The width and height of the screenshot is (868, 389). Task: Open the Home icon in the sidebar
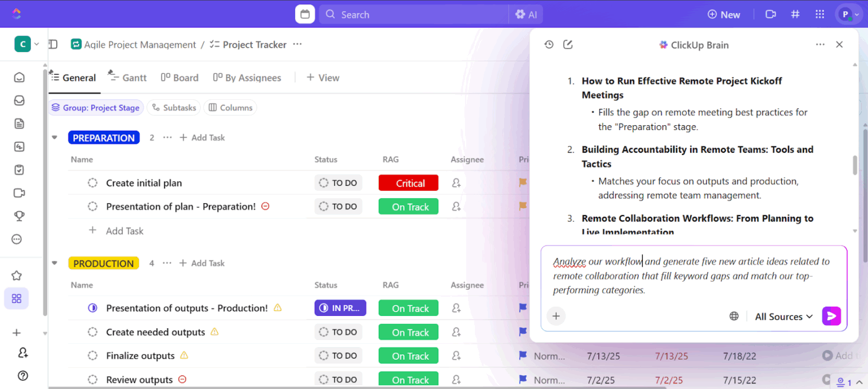(19, 76)
